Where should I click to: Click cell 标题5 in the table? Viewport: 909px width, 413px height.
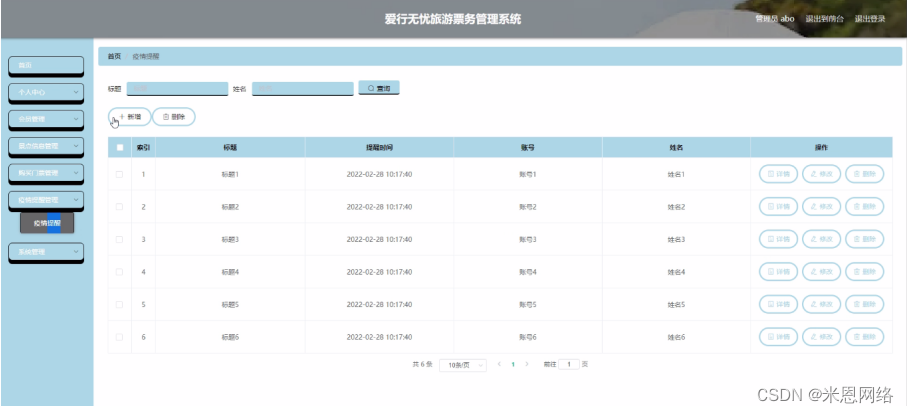point(230,304)
